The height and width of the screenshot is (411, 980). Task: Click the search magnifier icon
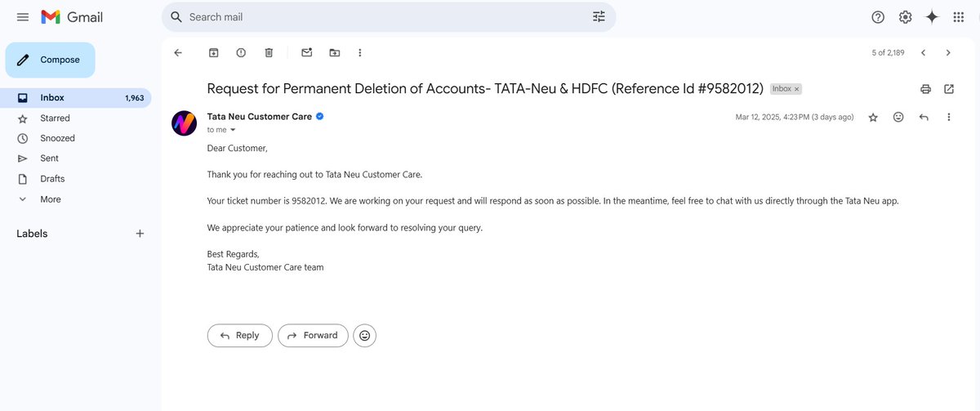click(x=176, y=17)
